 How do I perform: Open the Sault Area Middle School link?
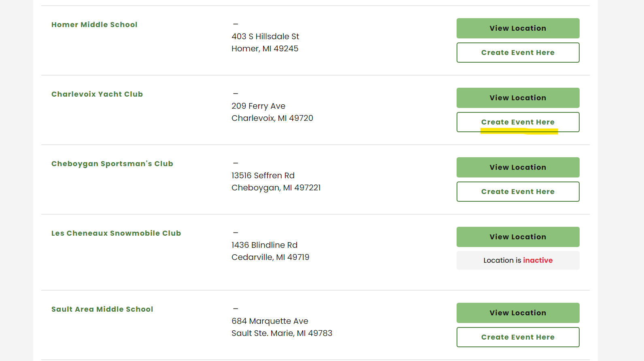(x=102, y=309)
